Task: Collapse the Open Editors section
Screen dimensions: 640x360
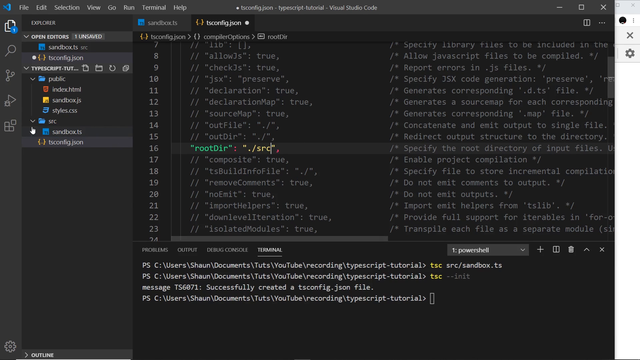Action: pyautogui.click(x=27, y=37)
